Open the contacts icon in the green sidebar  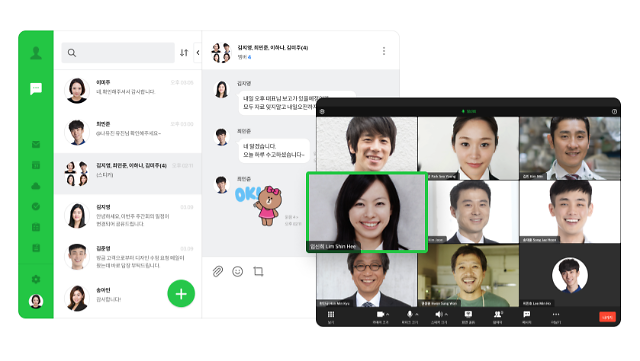click(x=36, y=53)
